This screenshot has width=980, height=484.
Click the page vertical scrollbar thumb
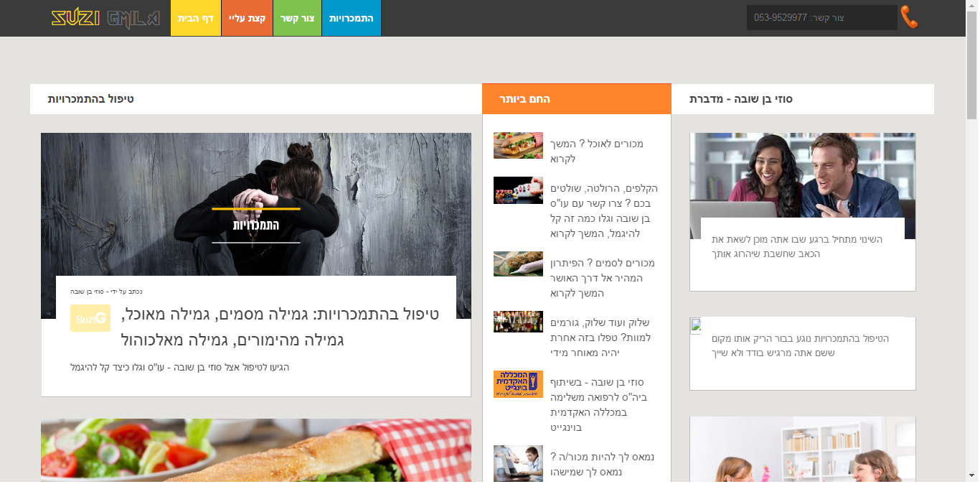(x=972, y=65)
